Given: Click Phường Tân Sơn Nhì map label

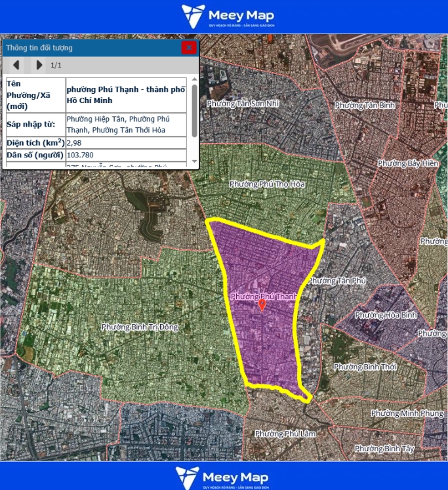Looking at the screenshot, I should click(x=243, y=104).
